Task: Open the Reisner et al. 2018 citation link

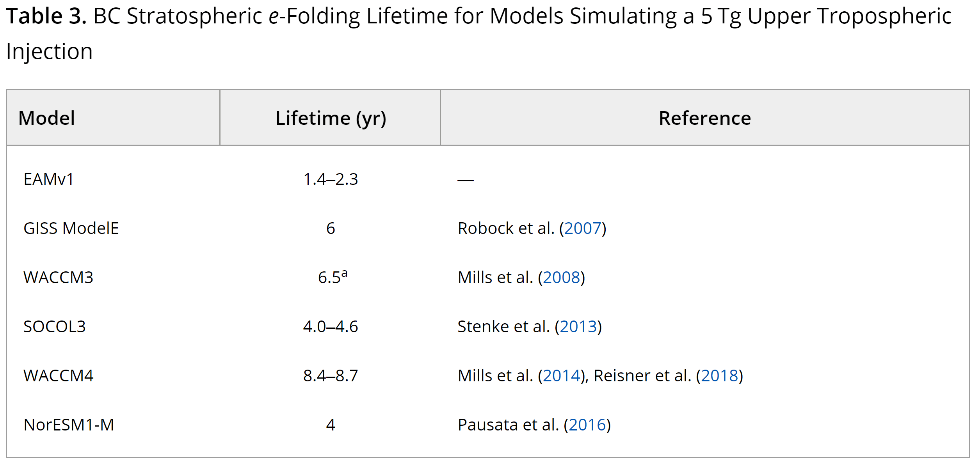Action: click(719, 376)
